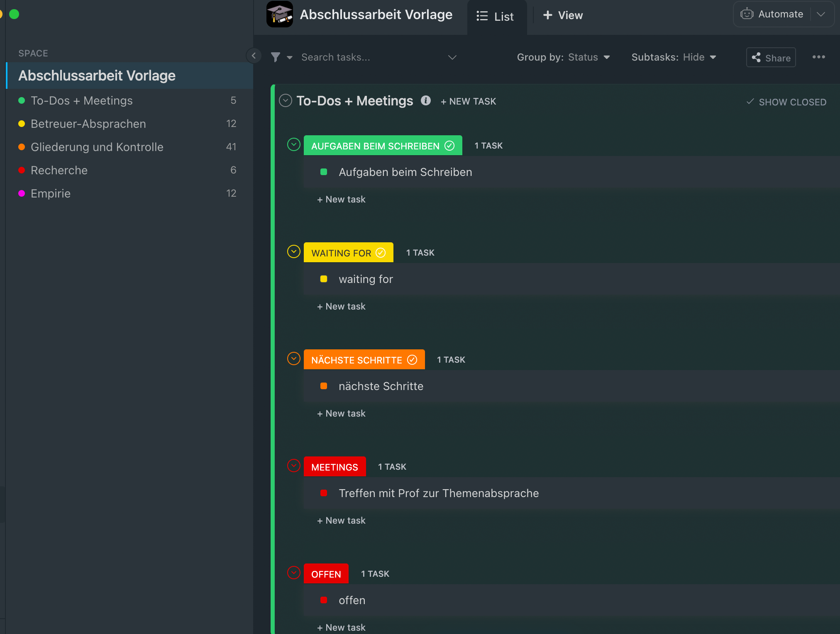Open the filter funnel icon
Viewport: 840px width, 634px height.
pos(275,57)
